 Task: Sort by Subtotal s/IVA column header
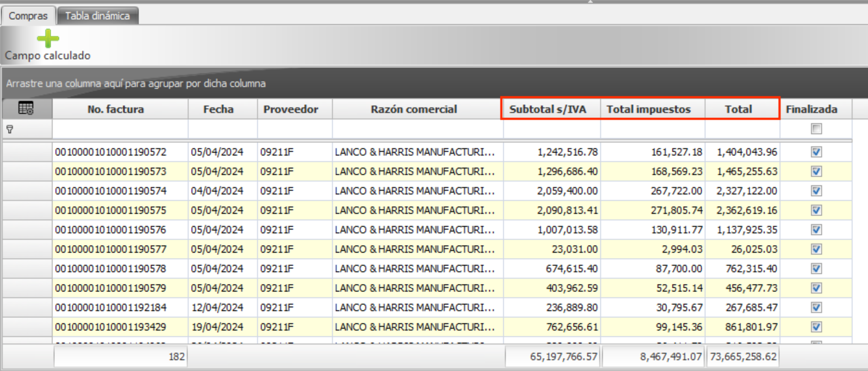547,109
